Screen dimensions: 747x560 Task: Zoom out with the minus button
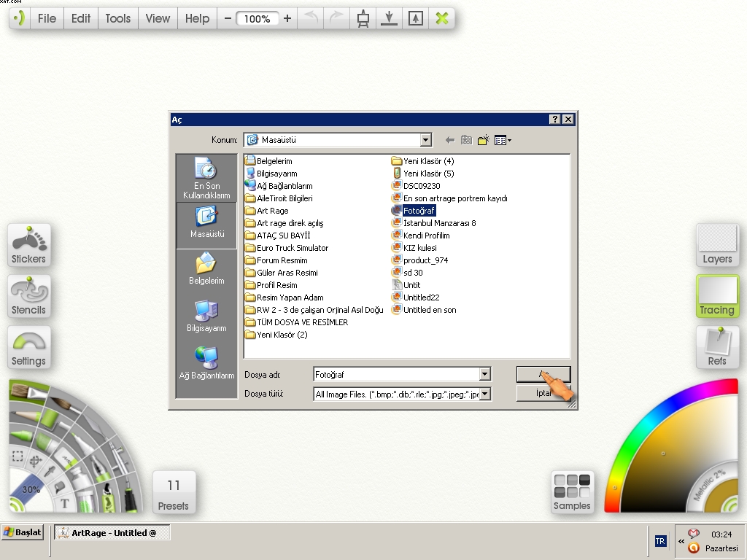click(x=228, y=18)
